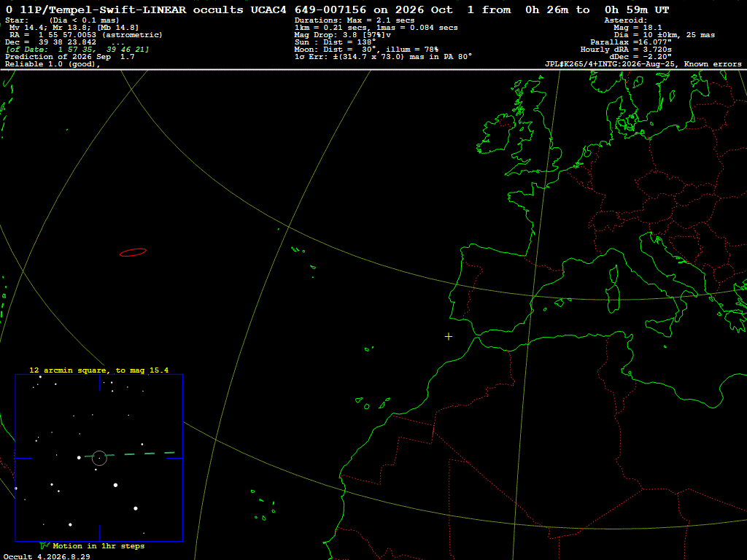The height and width of the screenshot is (560, 747).
Task: Click the yellow cross marker off Morocco
Action: (449, 337)
